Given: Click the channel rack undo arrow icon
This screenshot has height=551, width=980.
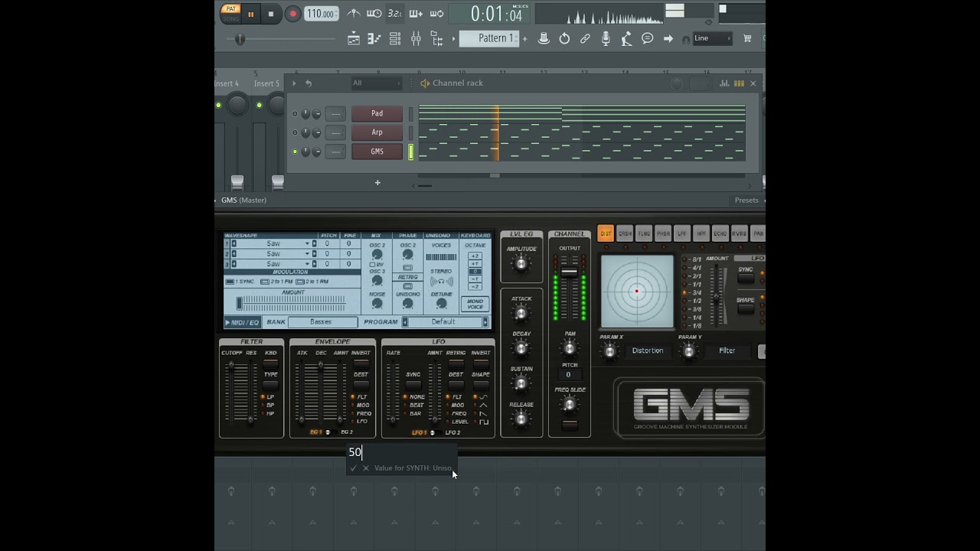Looking at the screenshot, I should coord(309,83).
